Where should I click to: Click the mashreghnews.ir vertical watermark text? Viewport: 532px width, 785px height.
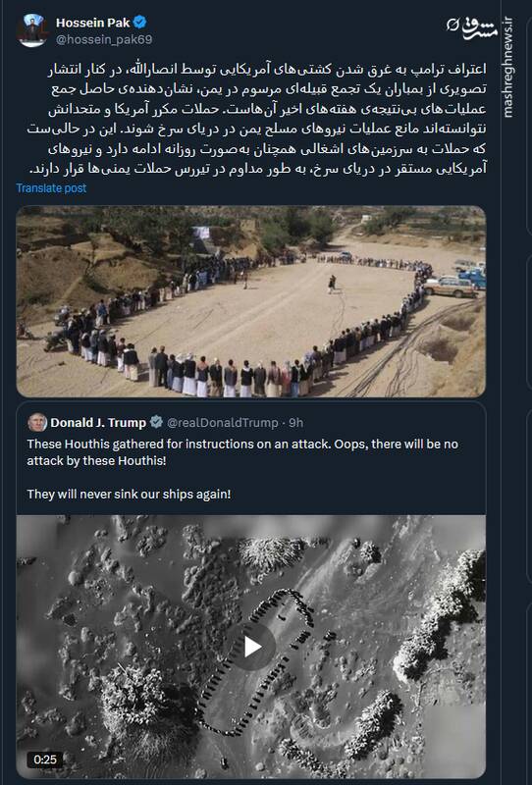point(508,67)
